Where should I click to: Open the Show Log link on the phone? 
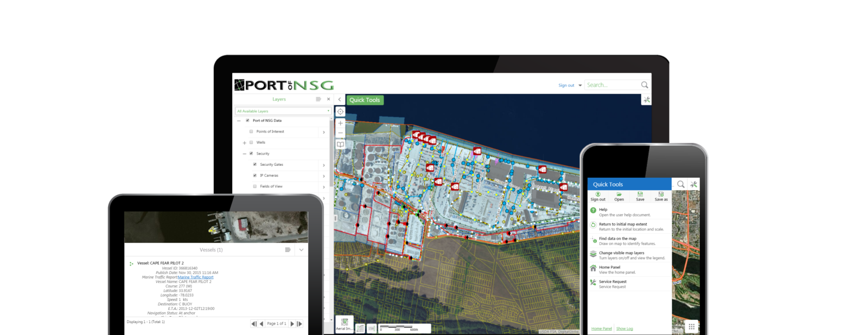coord(624,328)
